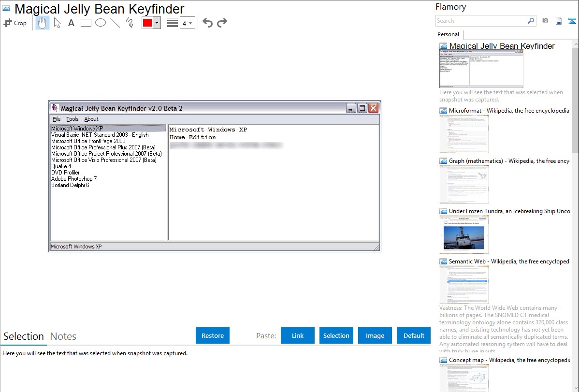The image size is (579, 392).
Task: Choose the arrow pointer tool
Action: point(57,23)
